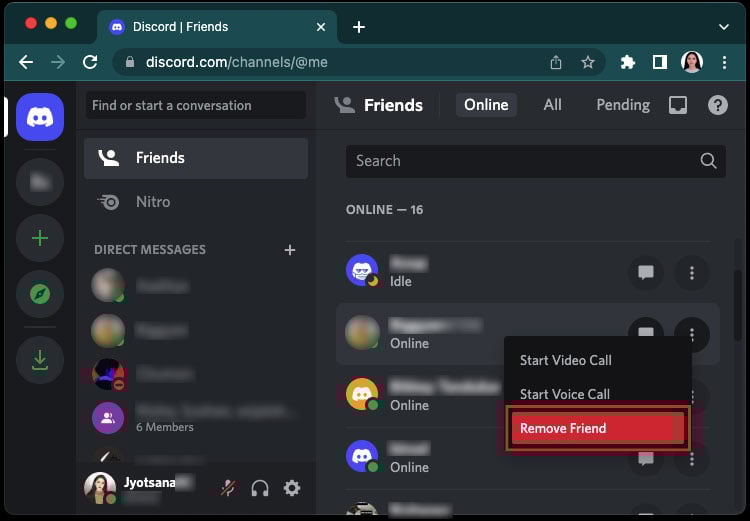
Task: Open new browser tab with plus
Action: pos(359,27)
